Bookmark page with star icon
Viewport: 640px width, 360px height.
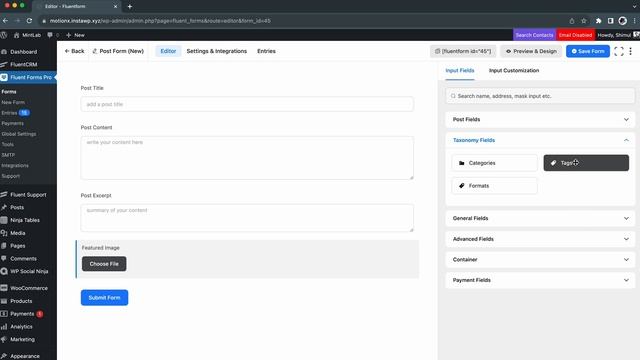(584, 21)
